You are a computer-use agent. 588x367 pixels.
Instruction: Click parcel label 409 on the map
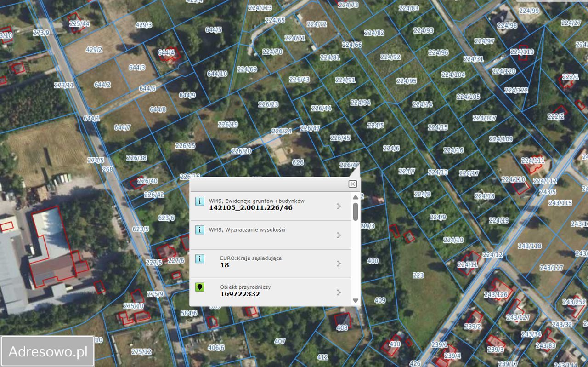click(x=380, y=300)
